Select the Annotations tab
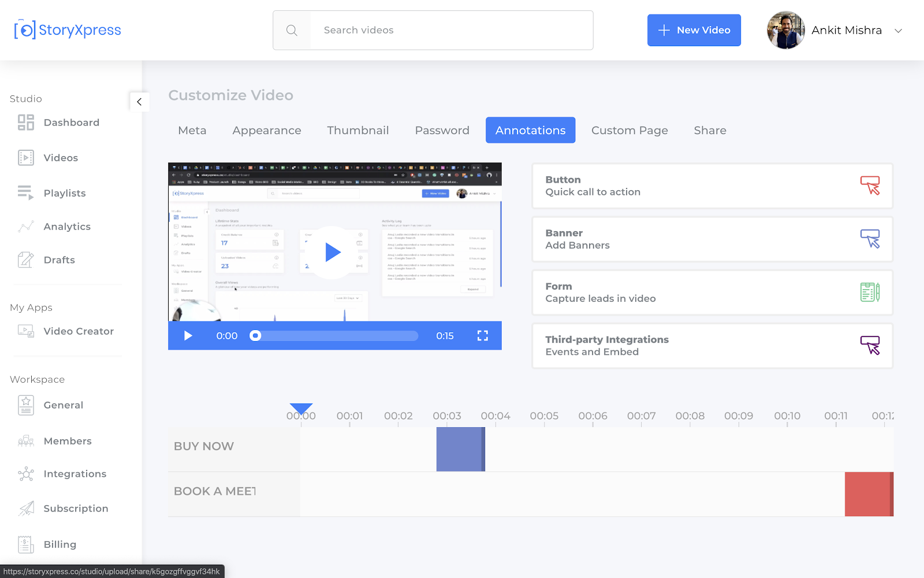The height and width of the screenshot is (578, 924). (x=531, y=130)
